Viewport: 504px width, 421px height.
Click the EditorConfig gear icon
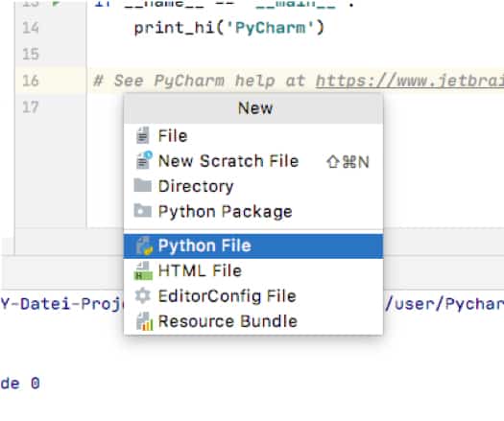point(143,295)
